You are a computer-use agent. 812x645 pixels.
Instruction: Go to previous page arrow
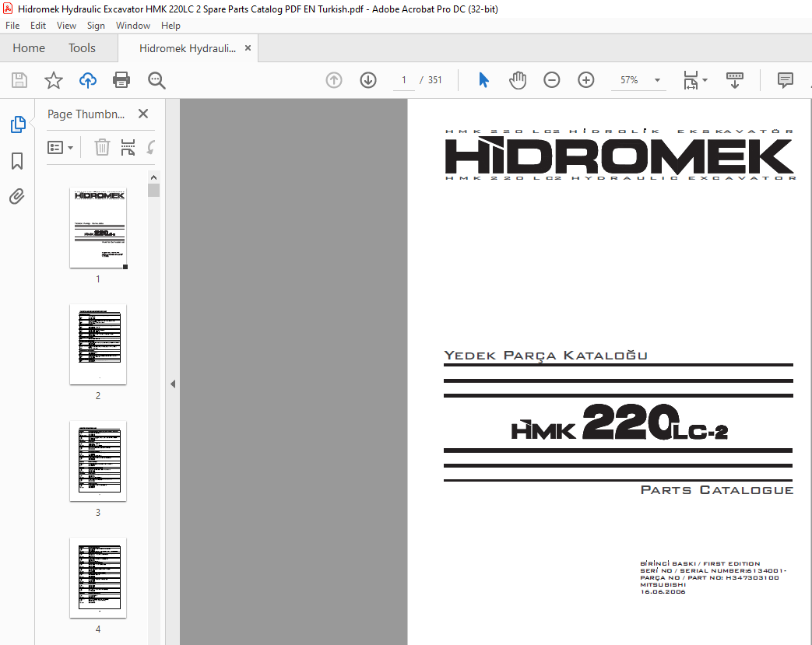(x=334, y=80)
